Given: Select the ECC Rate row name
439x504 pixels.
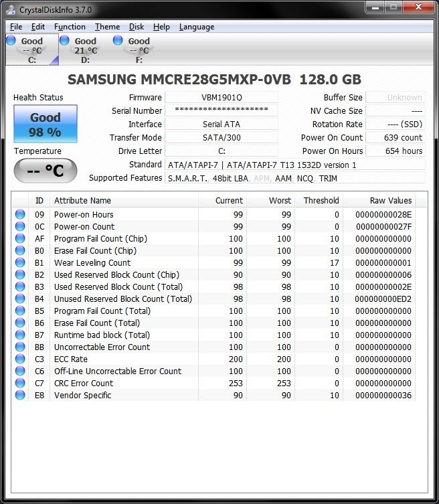Looking at the screenshot, I should click(71, 359).
